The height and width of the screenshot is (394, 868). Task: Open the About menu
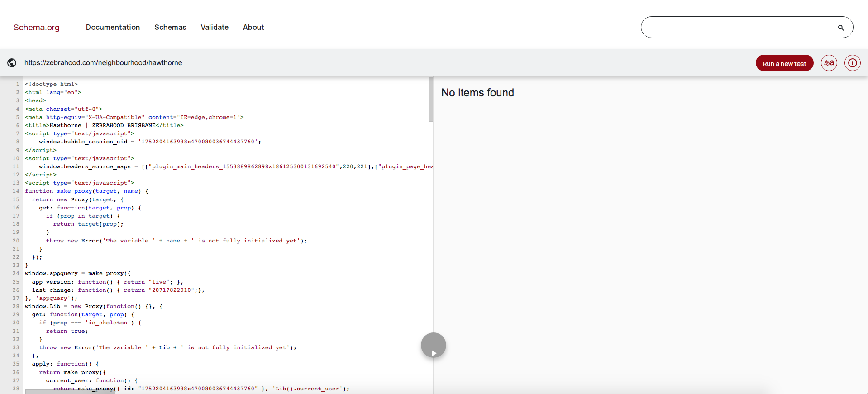pos(253,27)
